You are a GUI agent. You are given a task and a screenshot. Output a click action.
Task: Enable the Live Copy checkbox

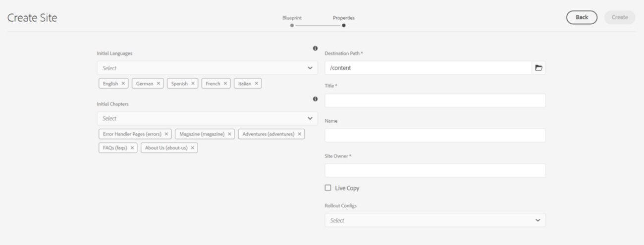point(328,188)
